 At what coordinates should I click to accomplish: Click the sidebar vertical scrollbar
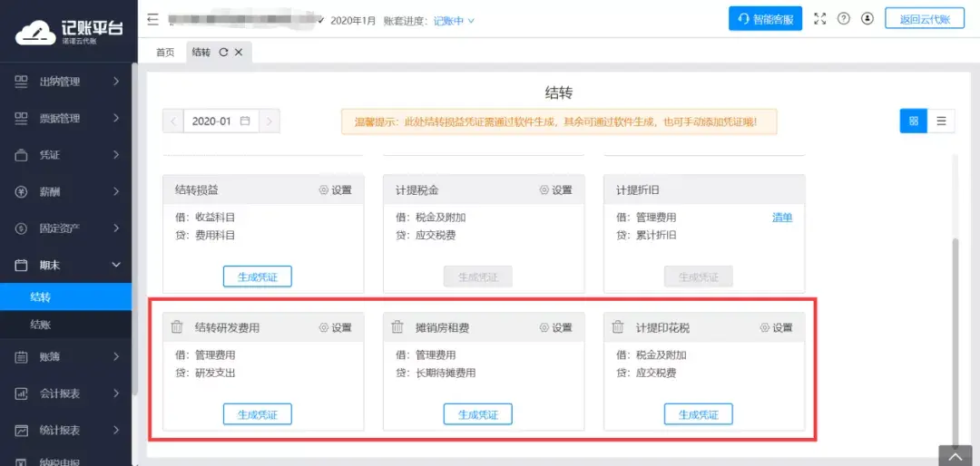[134, 228]
